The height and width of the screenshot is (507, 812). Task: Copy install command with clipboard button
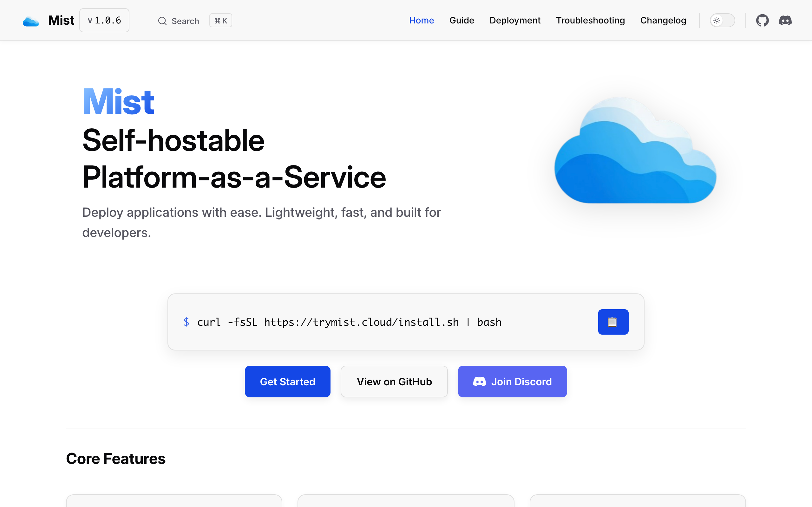coord(613,322)
